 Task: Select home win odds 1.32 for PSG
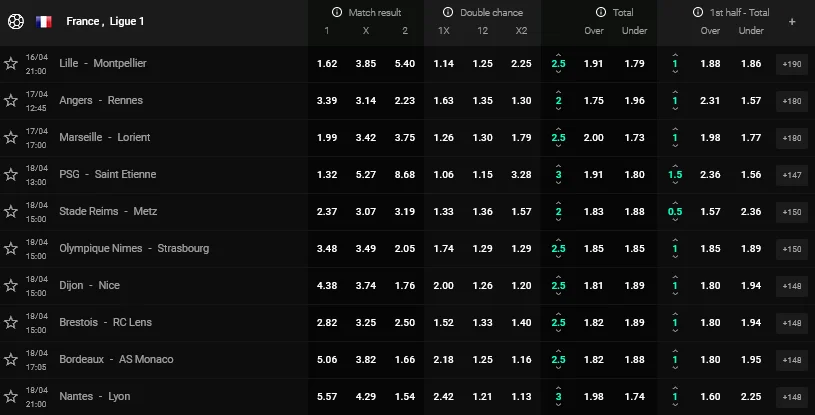[326, 174]
